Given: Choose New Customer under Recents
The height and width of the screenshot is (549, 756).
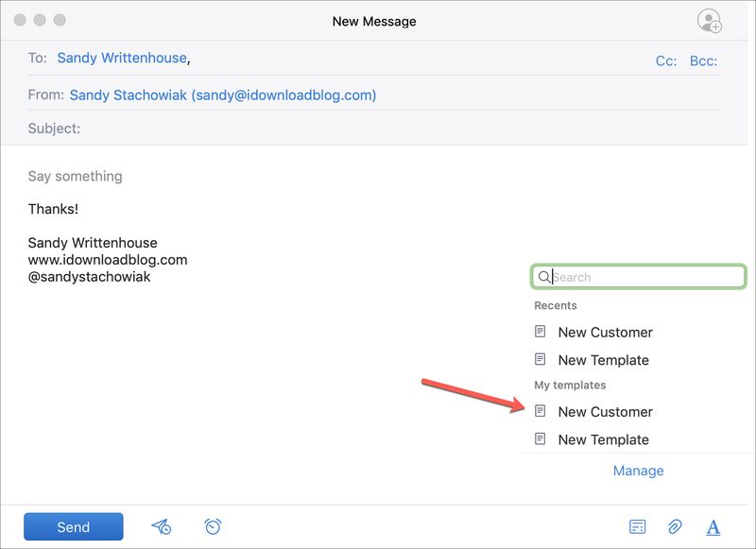Looking at the screenshot, I should tap(605, 332).
